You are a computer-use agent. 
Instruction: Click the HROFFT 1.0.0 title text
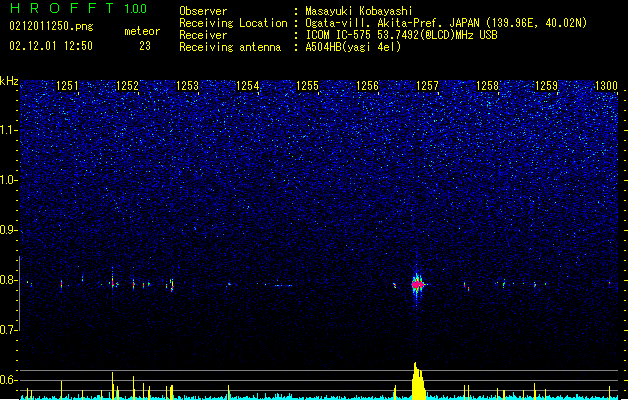[x=78, y=8]
